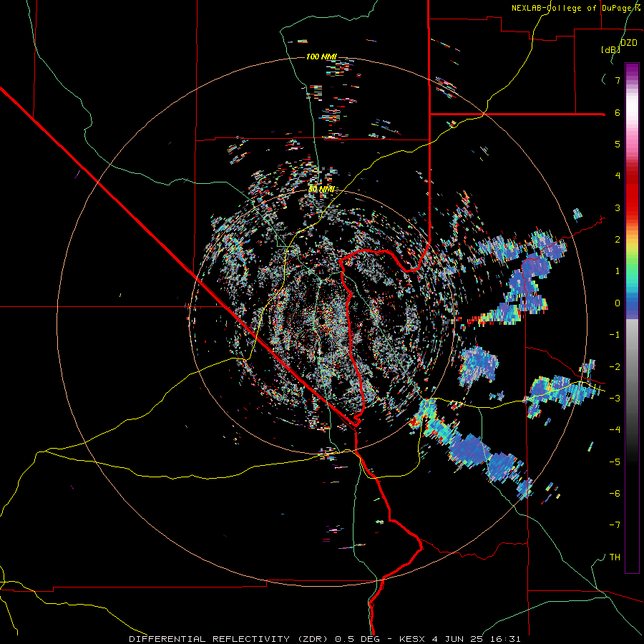The width and height of the screenshot is (644, 644).
Task: Click the scale value -1
Action: (615, 335)
